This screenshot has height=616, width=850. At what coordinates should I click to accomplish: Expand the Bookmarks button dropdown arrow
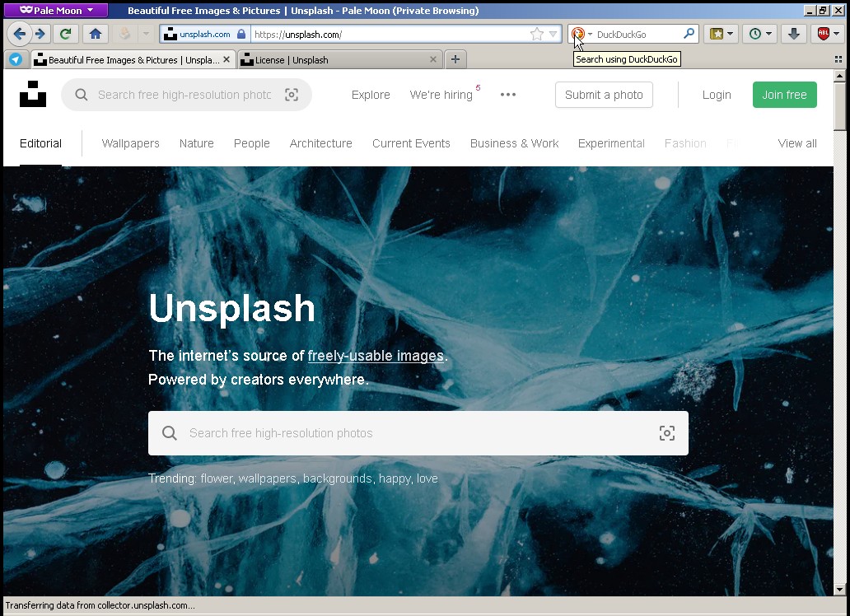731,34
